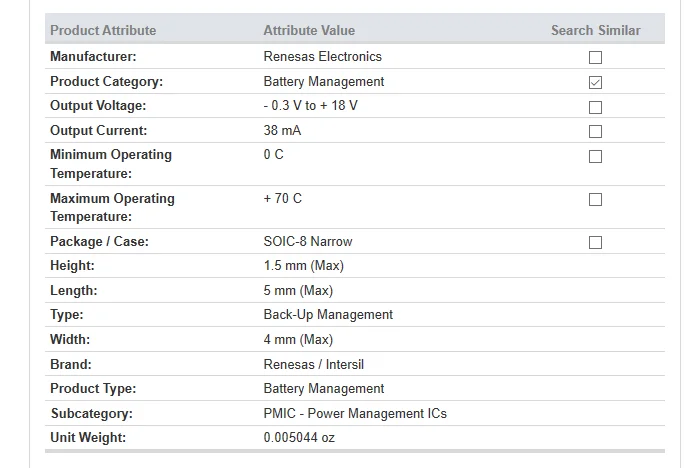Click the Search Similar column header
The width and height of the screenshot is (699, 468).
tap(596, 30)
